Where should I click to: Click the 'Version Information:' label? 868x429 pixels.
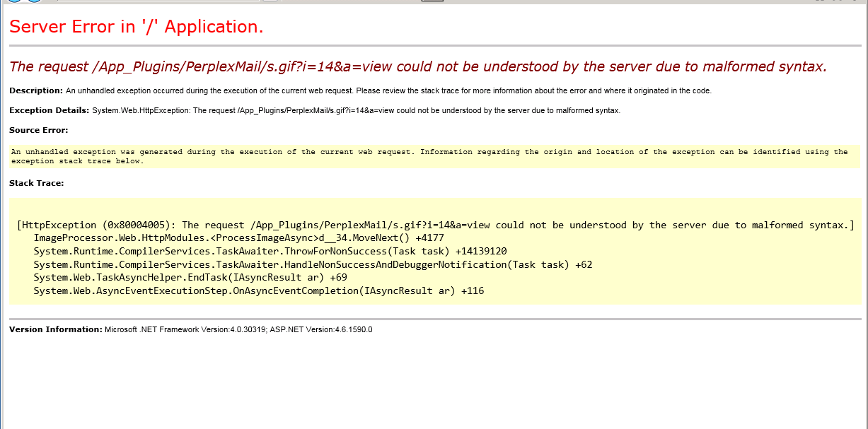coord(56,329)
